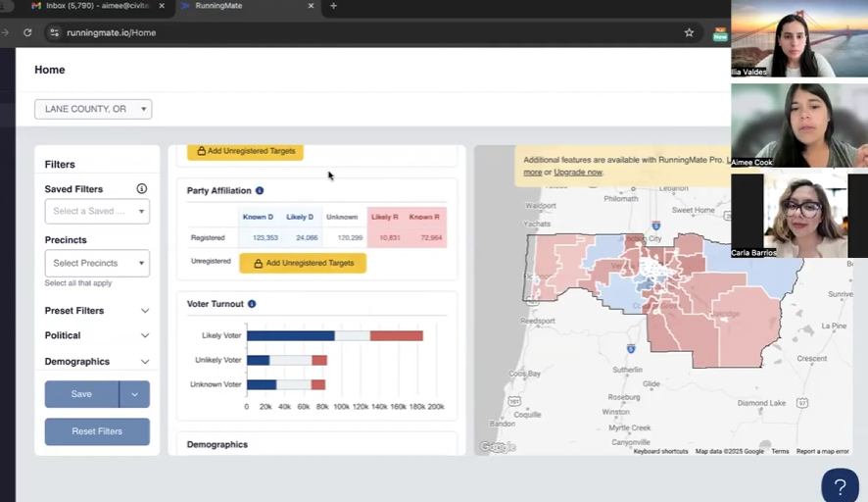The height and width of the screenshot is (502, 868).
Task: Click the Saved Filters info icon
Action: pos(142,189)
